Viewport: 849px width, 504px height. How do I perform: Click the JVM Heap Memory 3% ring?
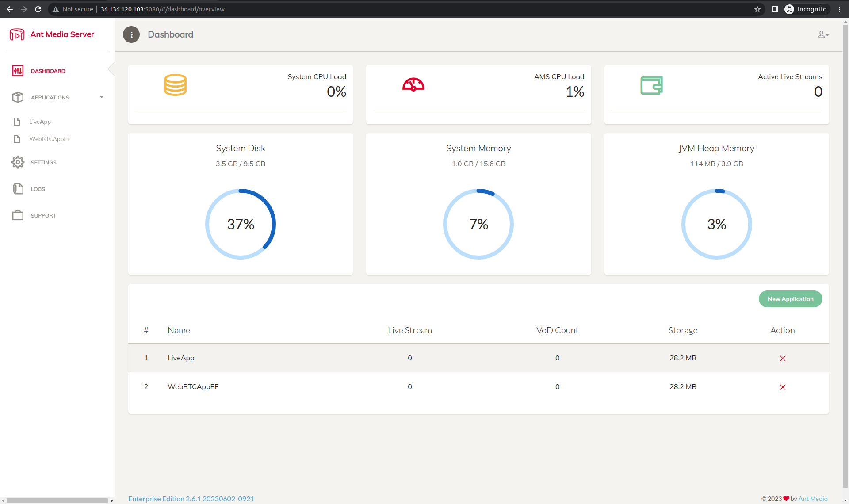pyautogui.click(x=716, y=224)
